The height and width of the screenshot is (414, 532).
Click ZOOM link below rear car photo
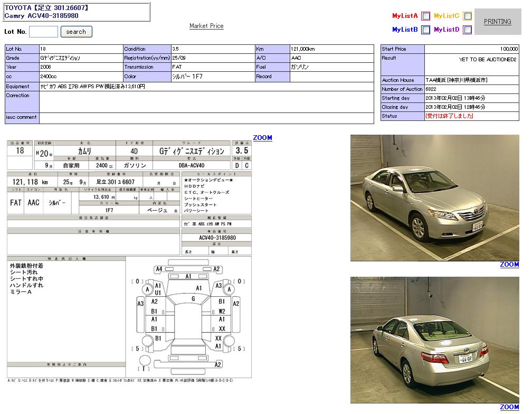point(509,407)
